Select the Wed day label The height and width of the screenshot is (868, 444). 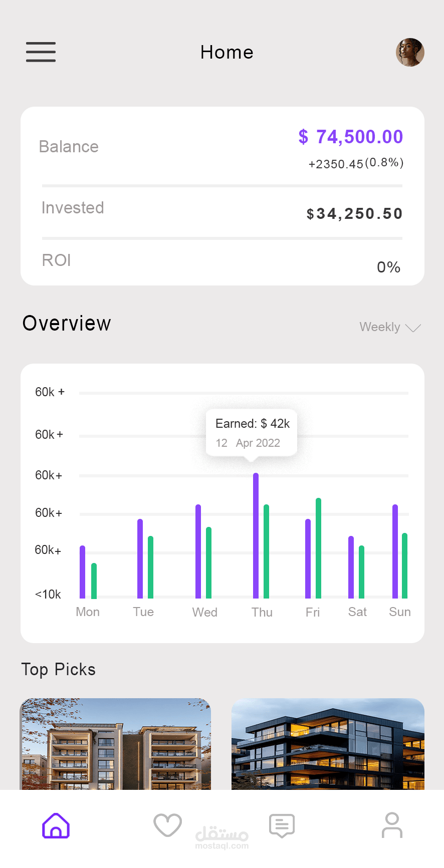(205, 612)
